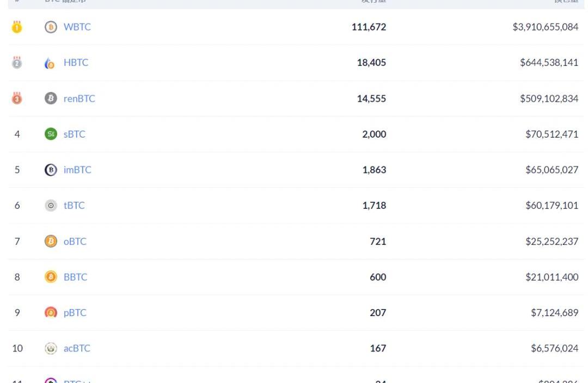Open the renBTC token link
The image size is (588, 383).
[79, 98]
